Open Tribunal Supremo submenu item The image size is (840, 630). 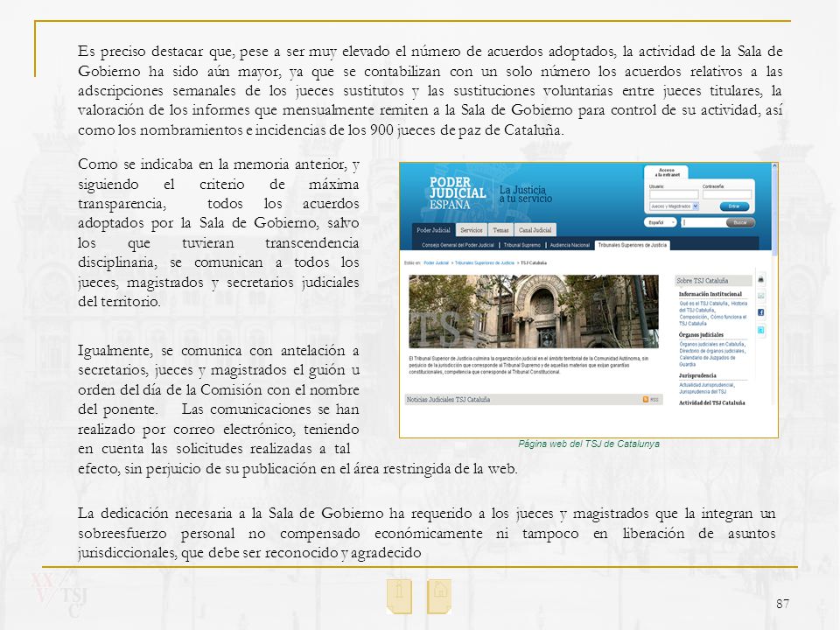click(521, 245)
